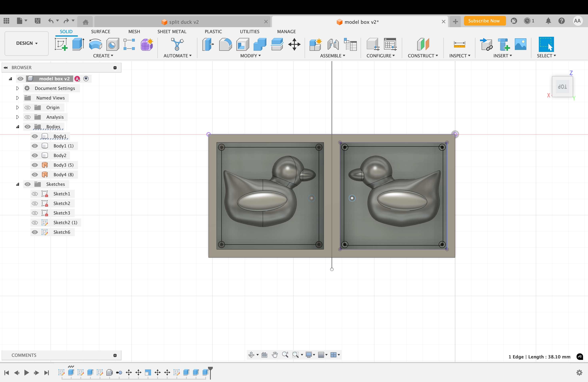
Task: Open the Automate tool icon
Action: point(177,44)
